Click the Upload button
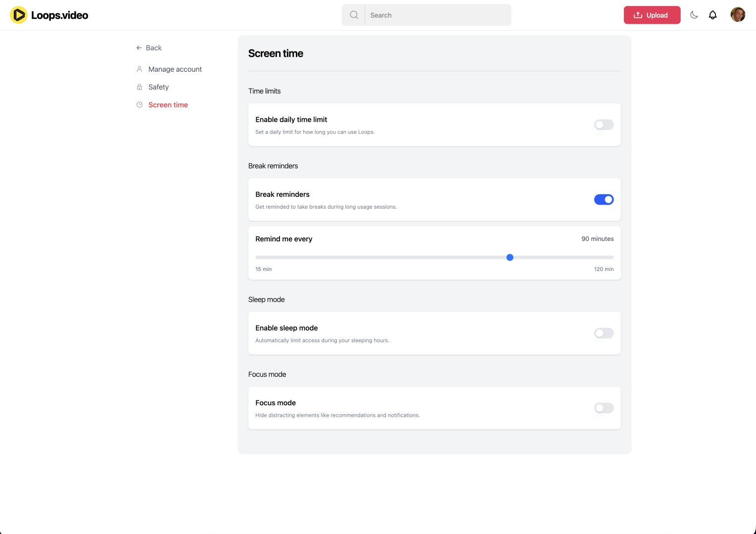The image size is (756, 534). click(652, 15)
